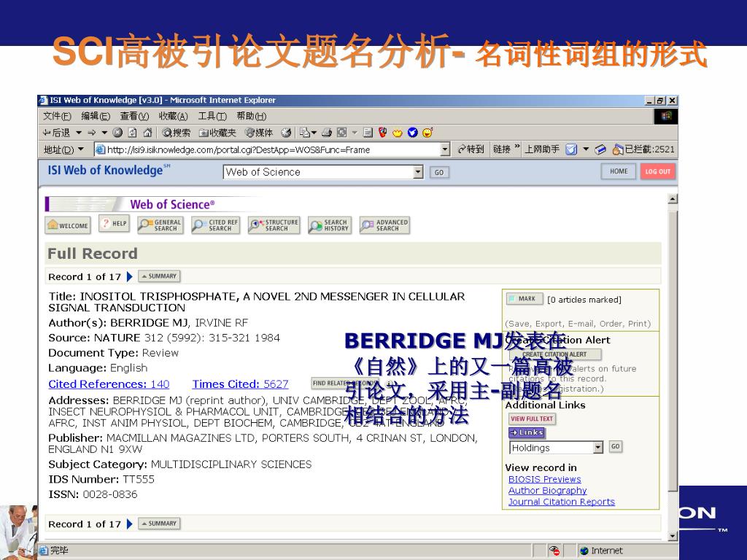This screenshot has width=747, height=560.
Task: Open Cited References: 140 link
Action: coord(109,384)
